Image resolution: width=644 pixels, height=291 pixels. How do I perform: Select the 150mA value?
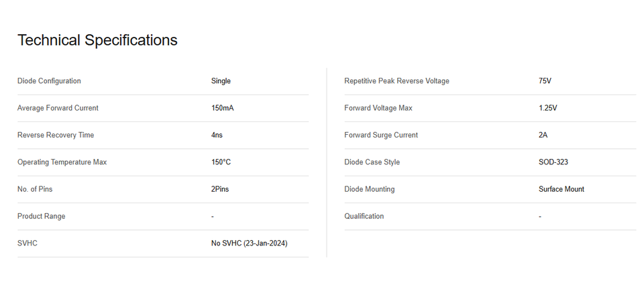[222, 108]
